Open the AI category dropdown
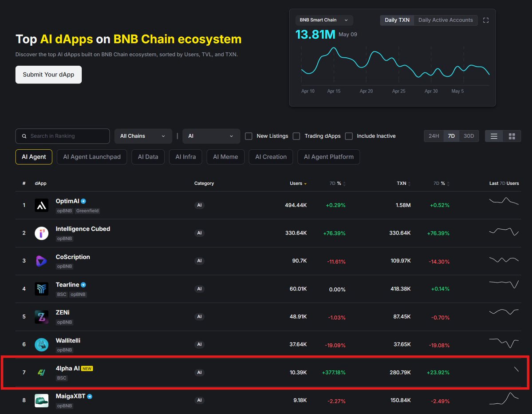The height and width of the screenshot is (414, 532). tap(211, 136)
